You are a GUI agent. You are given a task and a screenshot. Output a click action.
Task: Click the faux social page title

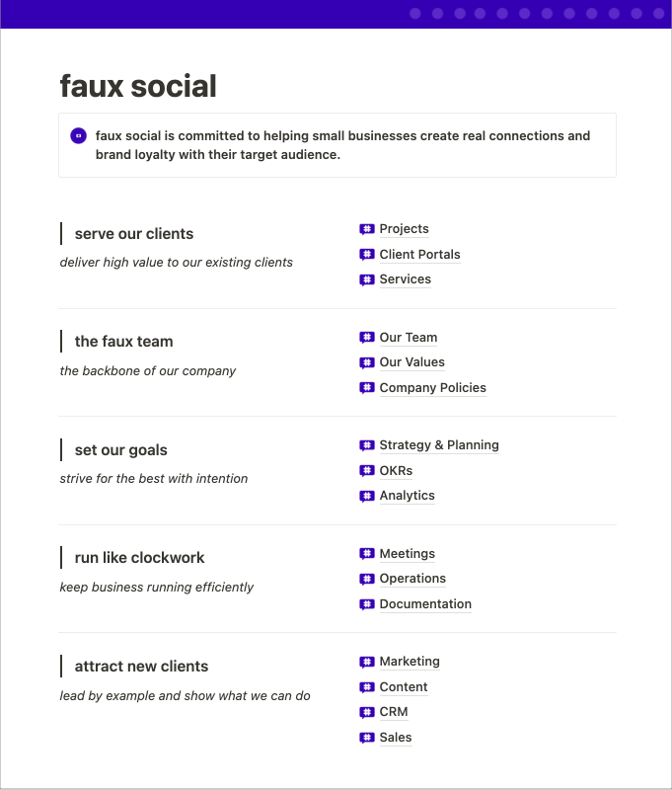point(138,86)
